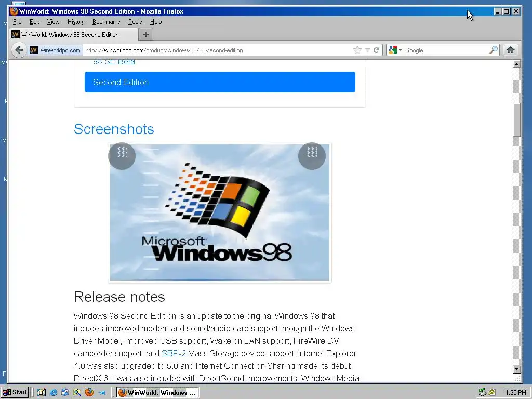
Task: Reload the page with the refresh icon
Action: pos(376,50)
